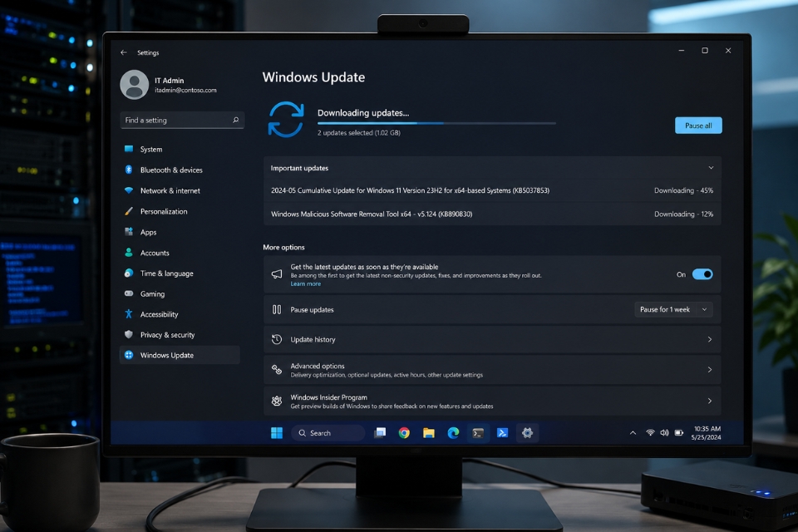Open the Apps settings page
The width and height of the screenshot is (798, 532).
pyautogui.click(x=180, y=232)
